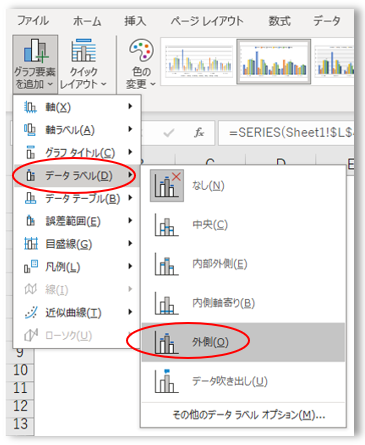The width and height of the screenshot is (365, 445).
Task: Open the 色の変更 palette dropdown
Action: (141, 64)
